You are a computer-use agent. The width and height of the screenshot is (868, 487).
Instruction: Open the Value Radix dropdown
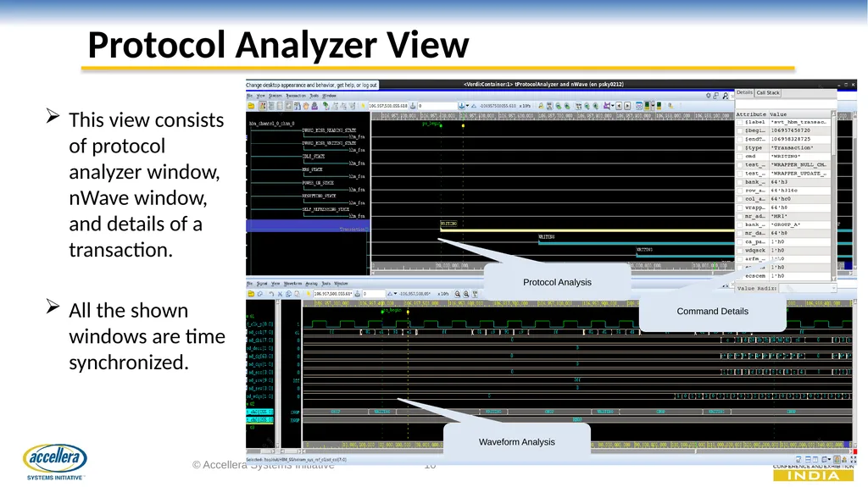tap(807, 288)
